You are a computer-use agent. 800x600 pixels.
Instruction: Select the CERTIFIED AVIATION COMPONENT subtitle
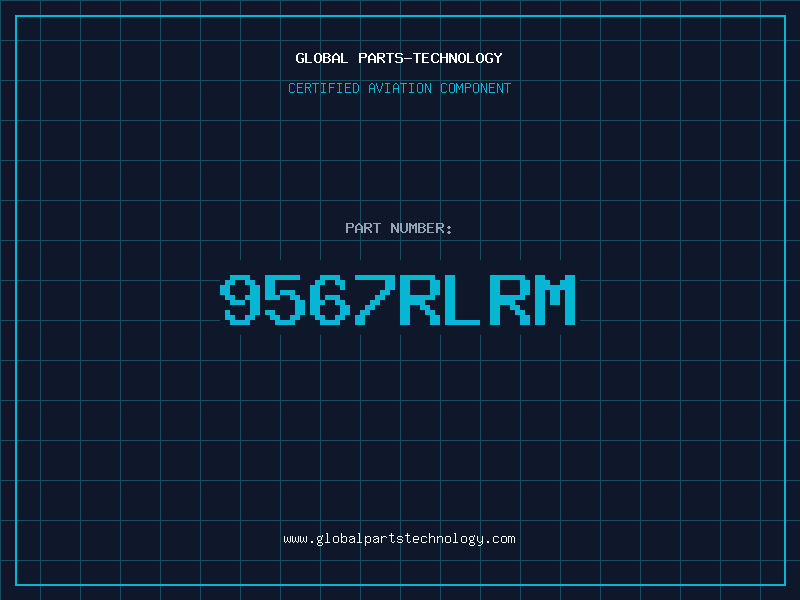coord(399,88)
